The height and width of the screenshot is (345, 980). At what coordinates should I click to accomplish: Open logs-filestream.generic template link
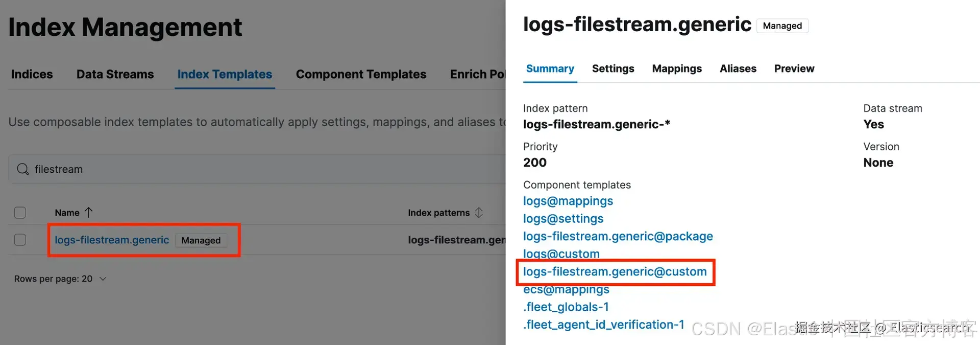click(112, 240)
